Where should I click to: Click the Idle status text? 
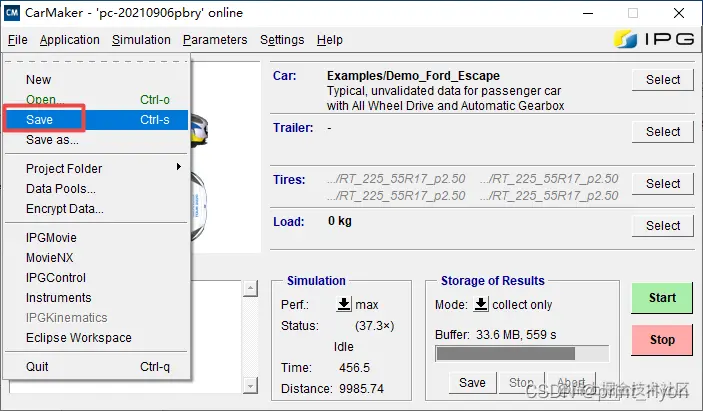(343, 347)
